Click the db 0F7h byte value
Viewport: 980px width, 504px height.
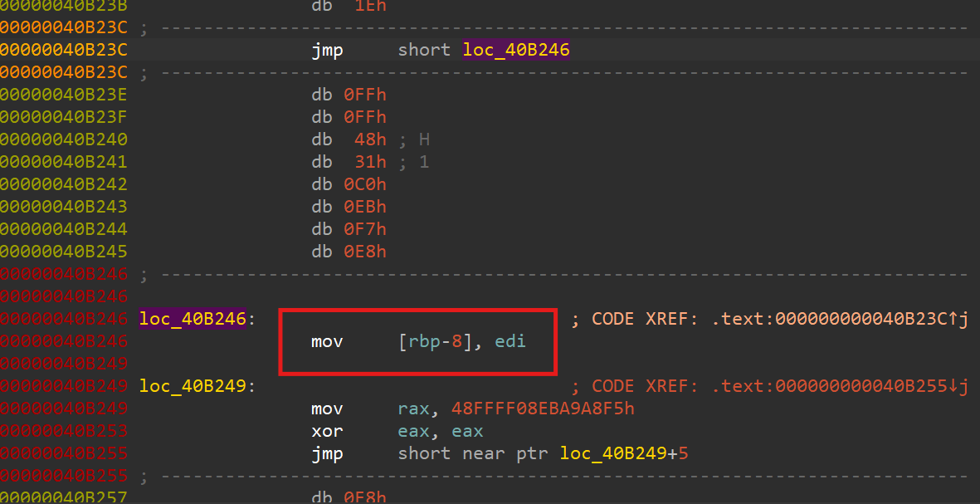[364, 228]
